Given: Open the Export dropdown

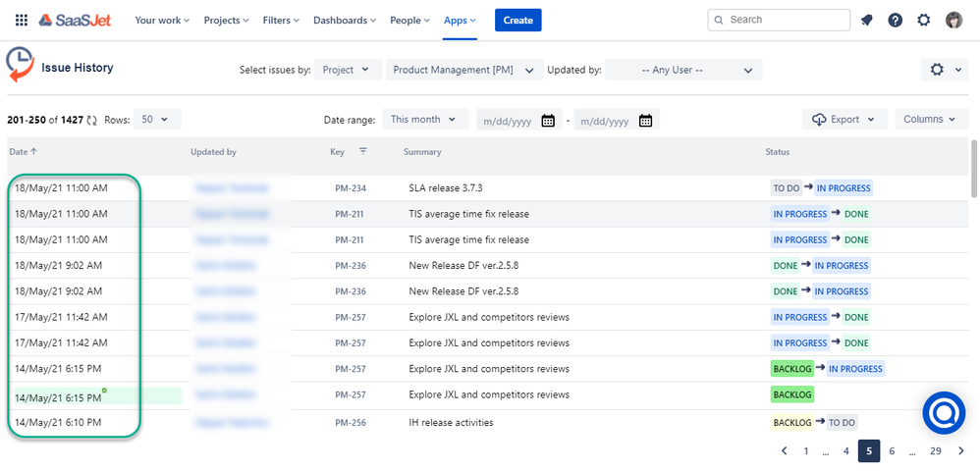Looking at the screenshot, I should click(845, 120).
